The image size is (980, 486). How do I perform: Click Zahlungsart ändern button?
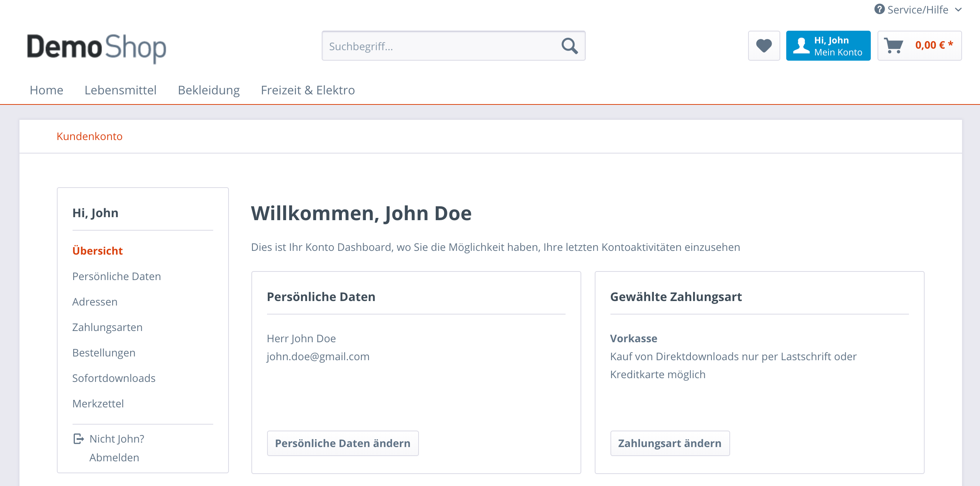(x=670, y=443)
